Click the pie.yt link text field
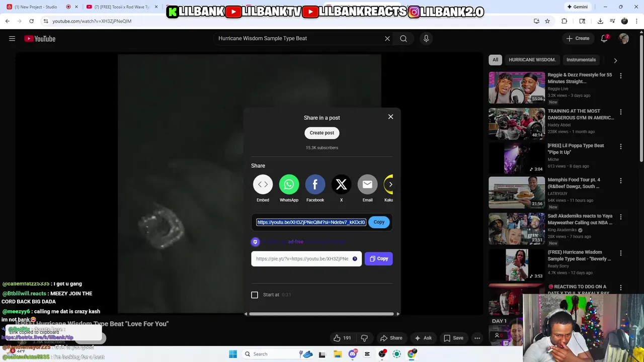Screen dimensions: 644x362 (x=302, y=258)
